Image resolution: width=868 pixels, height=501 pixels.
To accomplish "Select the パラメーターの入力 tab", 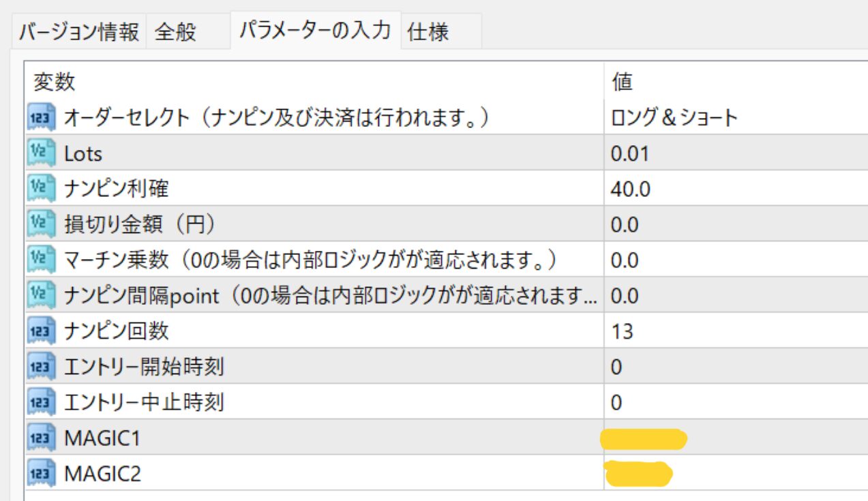I will [314, 31].
